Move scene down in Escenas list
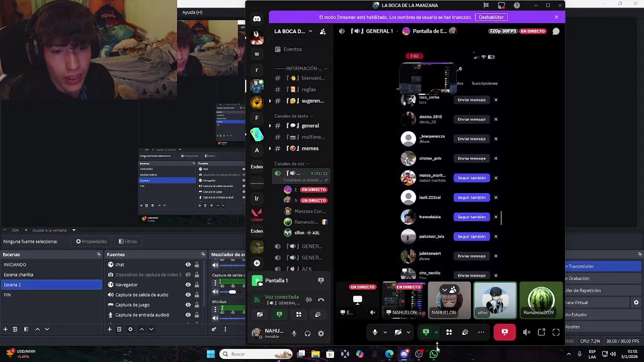644x362 pixels. point(47,329)
